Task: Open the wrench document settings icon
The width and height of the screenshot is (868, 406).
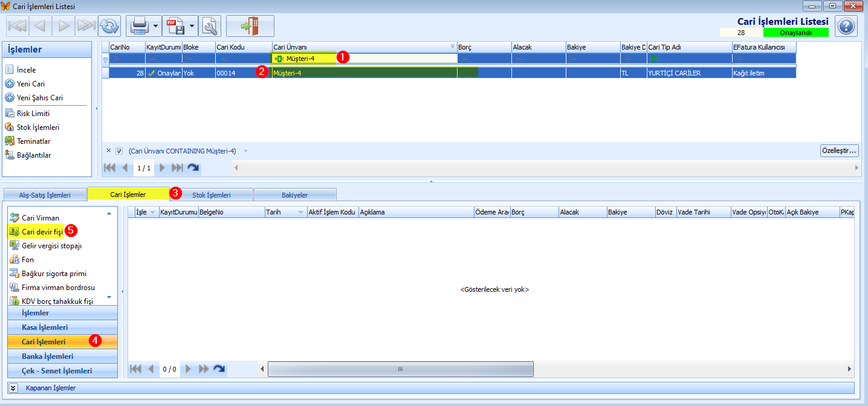Action: point(210,26)
